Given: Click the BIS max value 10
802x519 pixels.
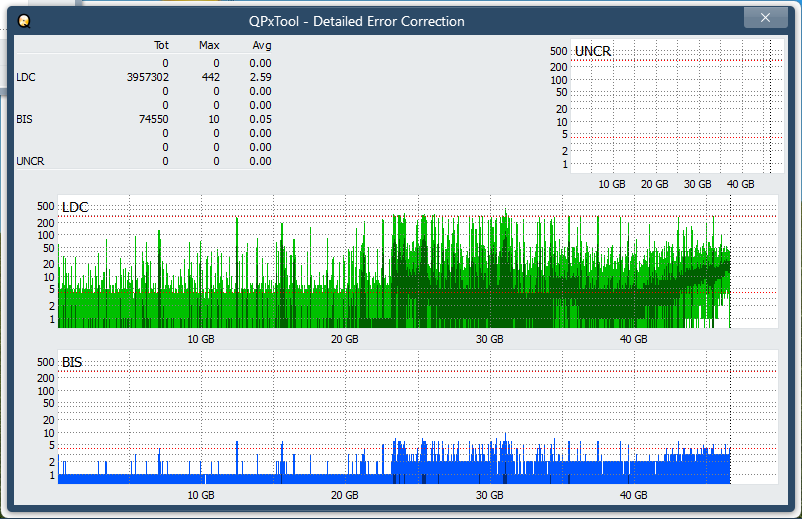Looking at the screenshot, I should click(214, 119).
